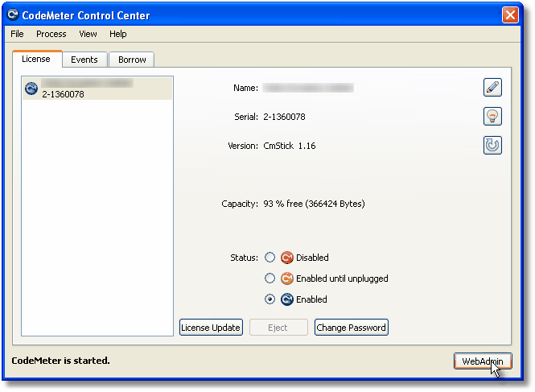Image resolution: width=535 pixels, height=392 pixels.
Task: Click the greyed-out Eject button
Action: point(278,328)
